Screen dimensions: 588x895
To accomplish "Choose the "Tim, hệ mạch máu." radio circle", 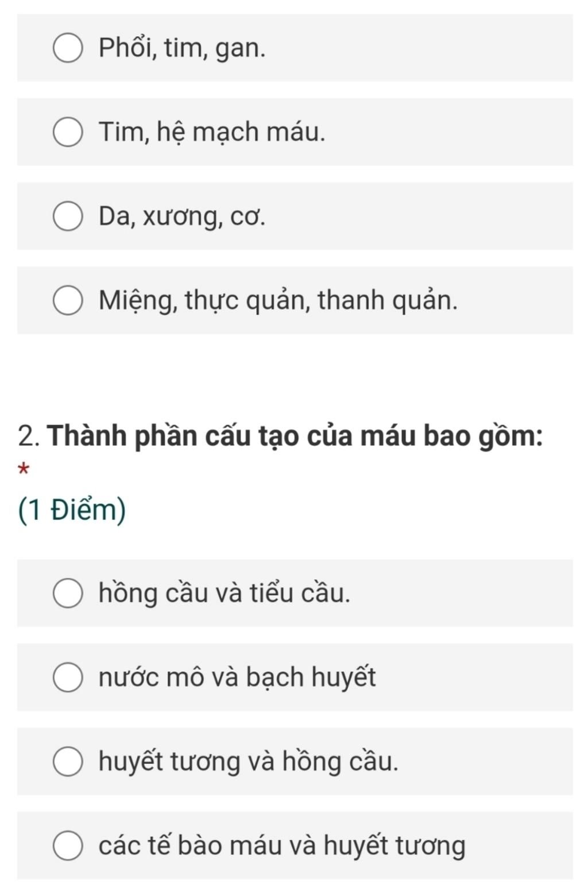I will (x=68, y=133).
